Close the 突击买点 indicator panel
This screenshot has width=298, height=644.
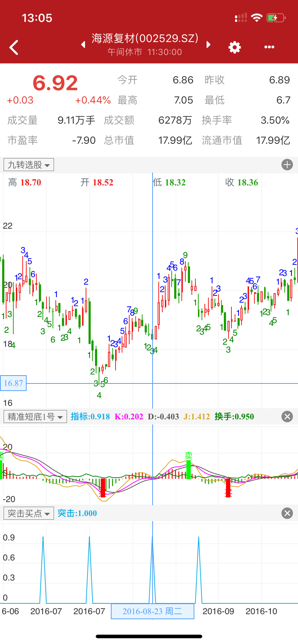click(x=287, y=513)
